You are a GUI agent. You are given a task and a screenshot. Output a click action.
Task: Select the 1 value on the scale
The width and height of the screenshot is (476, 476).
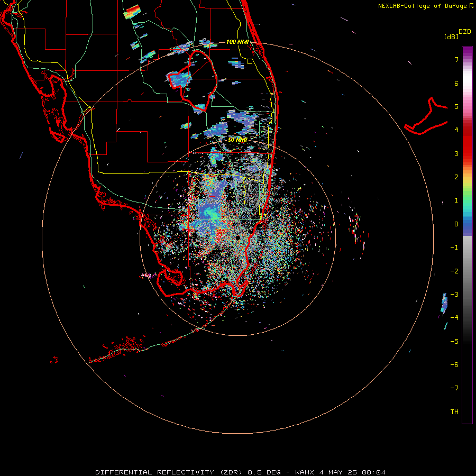tap(456, 200)
